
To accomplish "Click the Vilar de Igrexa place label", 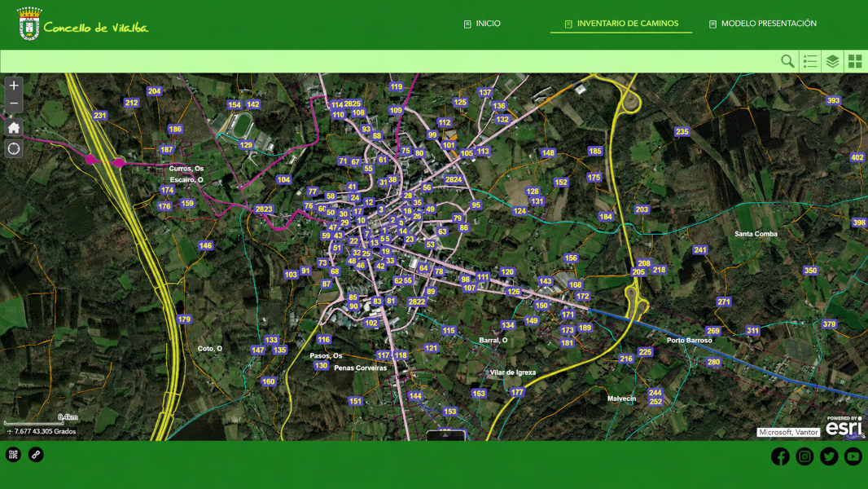I will 513,372.
